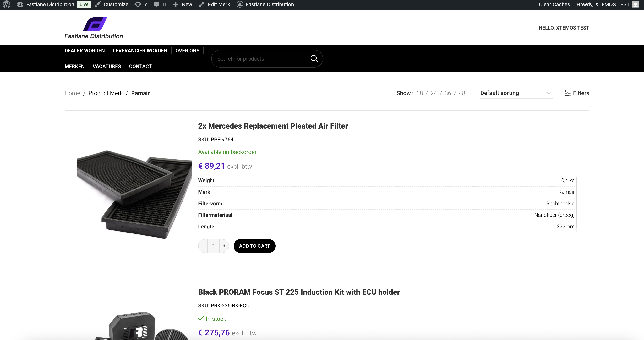Screen dimensions: 644x340
Task: Open the updates icon showing 7
Action: point(138,4)
